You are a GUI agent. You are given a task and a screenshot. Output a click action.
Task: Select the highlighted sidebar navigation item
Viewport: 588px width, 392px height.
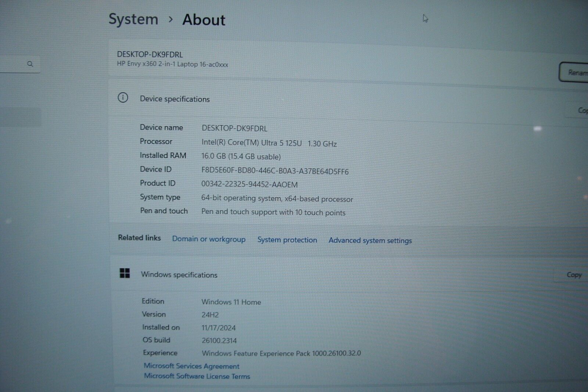point(20,117)
